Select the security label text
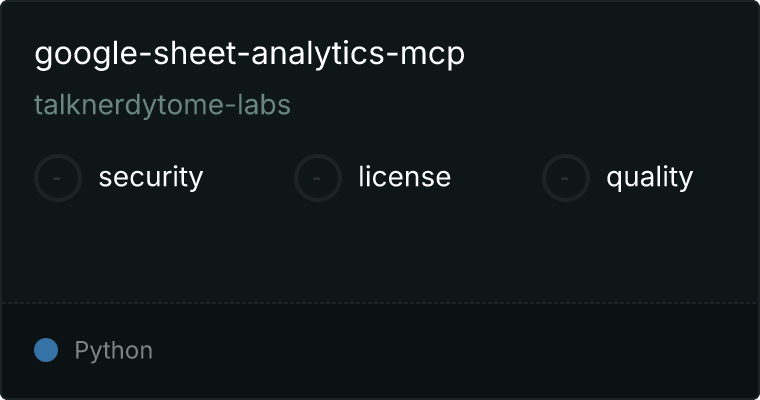The height and width of the screenshot is (400, 760). pos(151,177)
